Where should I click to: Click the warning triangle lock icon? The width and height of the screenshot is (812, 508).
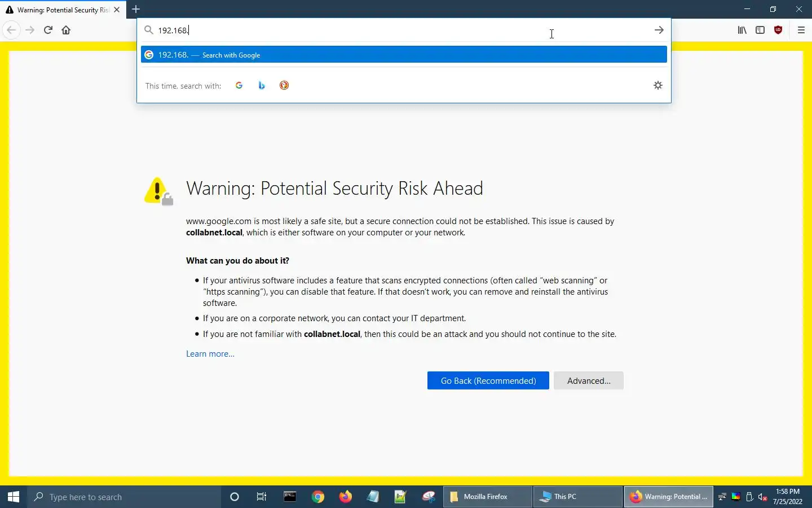[158, 192]
